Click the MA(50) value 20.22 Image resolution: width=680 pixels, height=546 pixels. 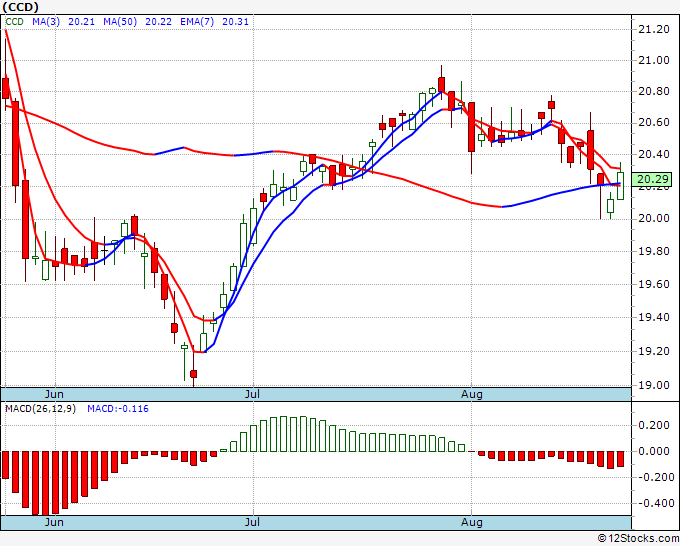[x=158, y=22]
